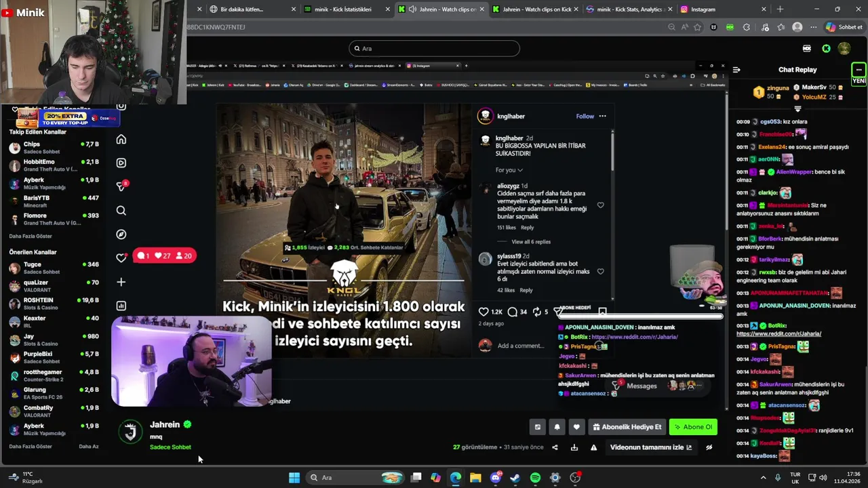The height and width of the screenshot is (488, 868).
Task: Open HobbitEmo channel from sidebar
Action: tap(54, 165)
